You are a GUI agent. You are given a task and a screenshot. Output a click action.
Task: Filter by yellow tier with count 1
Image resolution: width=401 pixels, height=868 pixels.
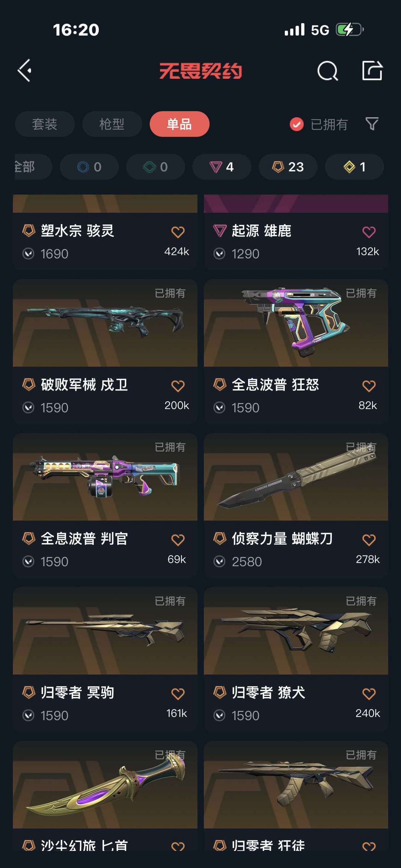click(x=354, y=167)
